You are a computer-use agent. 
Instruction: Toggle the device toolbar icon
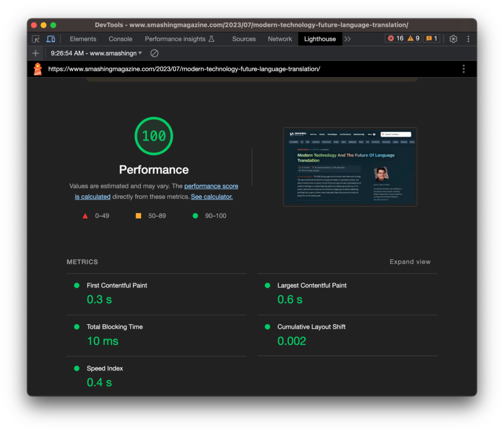pyautogui.click(x=51, y=39)
